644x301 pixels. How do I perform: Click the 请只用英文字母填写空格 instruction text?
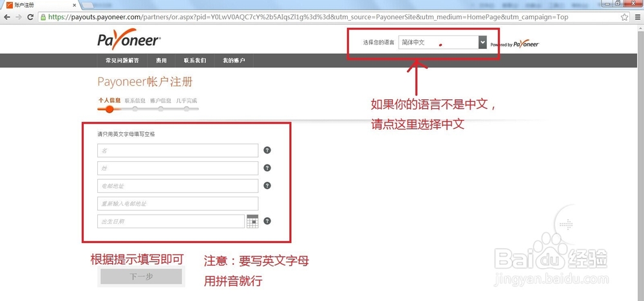coord(126,134)
